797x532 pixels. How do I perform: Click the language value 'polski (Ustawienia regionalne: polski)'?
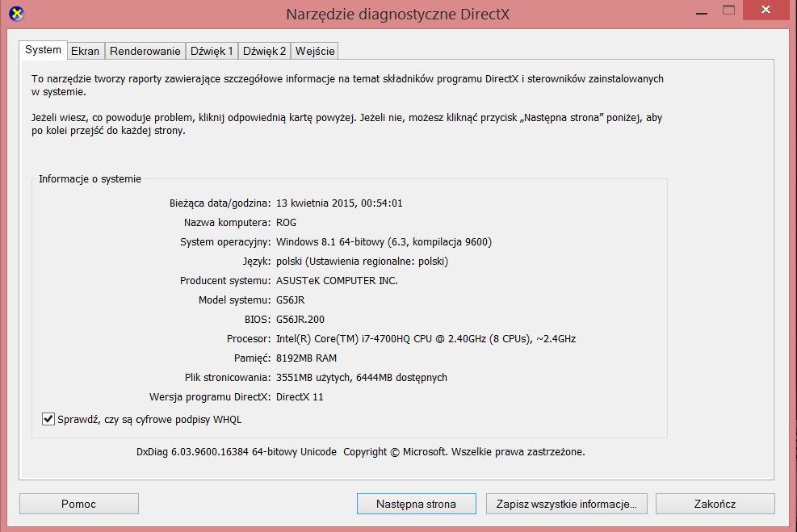click(362, 262)
